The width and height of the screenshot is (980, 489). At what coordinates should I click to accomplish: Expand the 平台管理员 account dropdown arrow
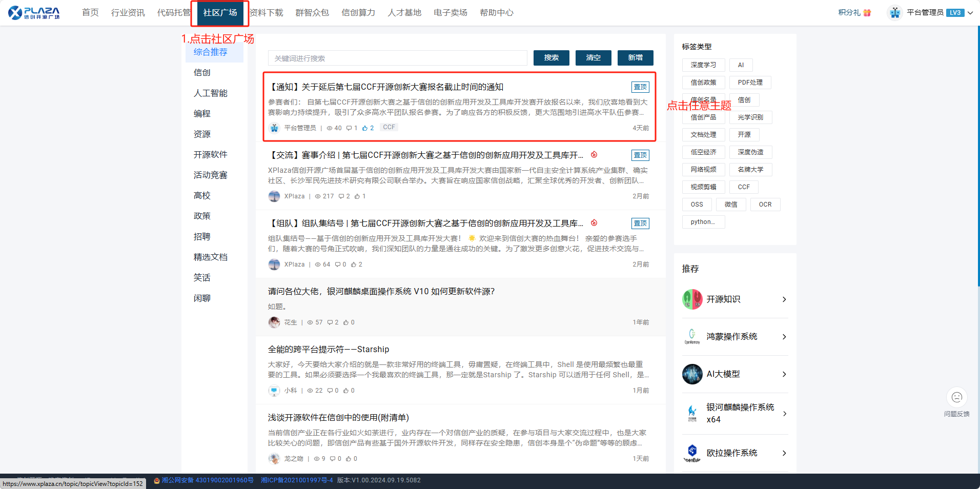[970, 13]
